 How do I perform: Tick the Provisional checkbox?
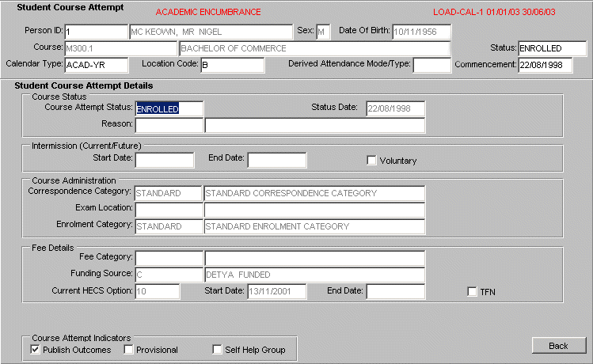(128, 349)
